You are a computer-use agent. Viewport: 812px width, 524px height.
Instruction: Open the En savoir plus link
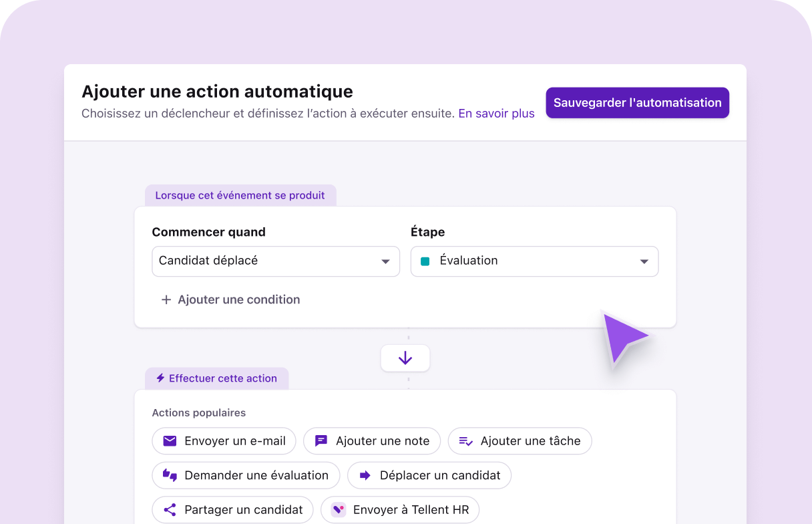click(496, 114)
